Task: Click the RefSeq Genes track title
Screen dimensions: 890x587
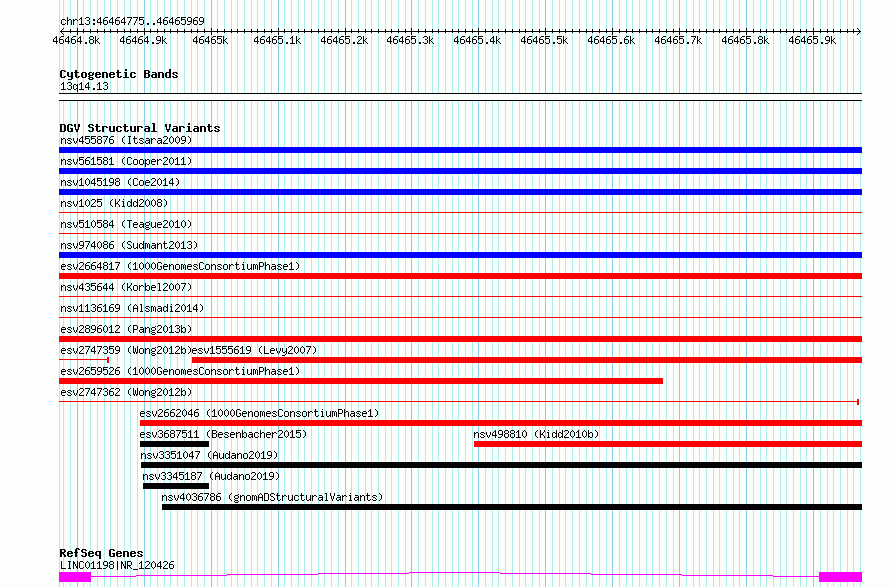Action: tap(101, 553)
